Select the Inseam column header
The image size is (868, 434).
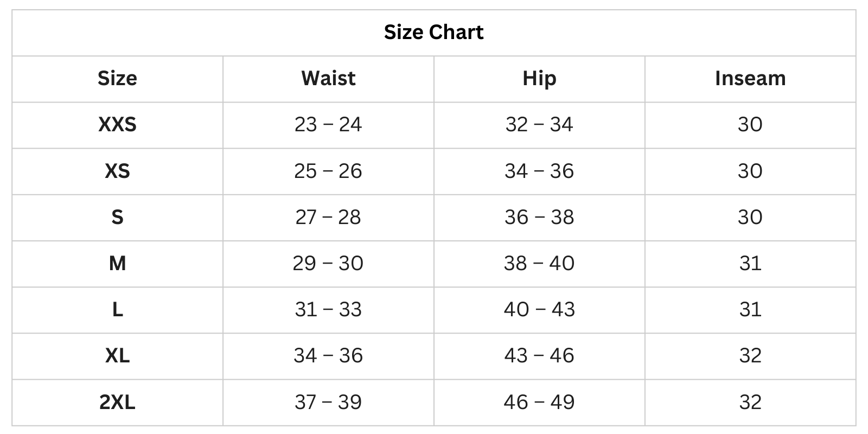750,79
